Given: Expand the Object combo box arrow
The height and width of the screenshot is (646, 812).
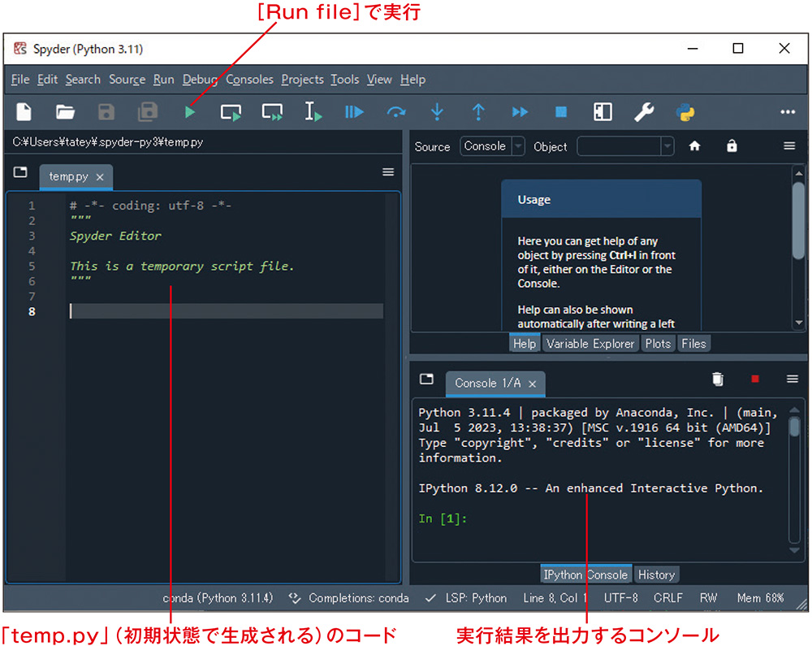Looking at the screenshot, I should pyautogui.click(x=667, y=146).
